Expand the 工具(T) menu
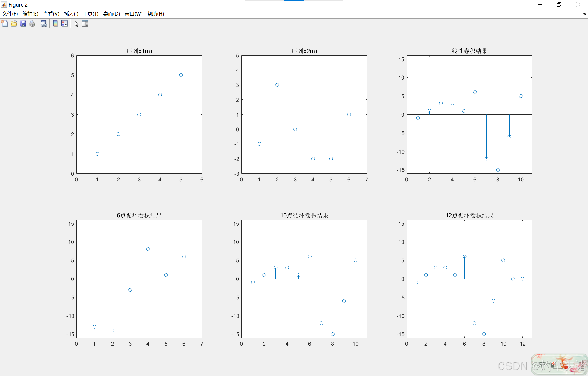This screenshot has height=376, width=588. point(90,14)
